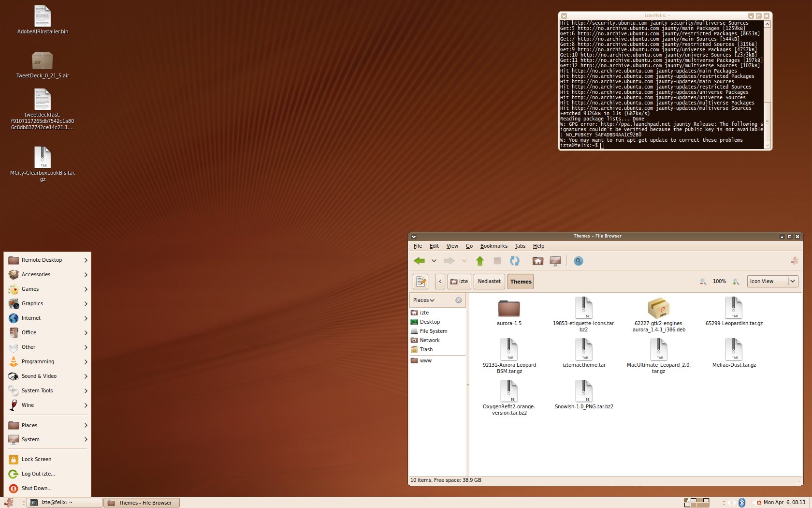Click the Bluetooth tray icon
Image resolution: width=812 pixels, height=508 pixels.
pyautogui.click(x=742, y=503)
